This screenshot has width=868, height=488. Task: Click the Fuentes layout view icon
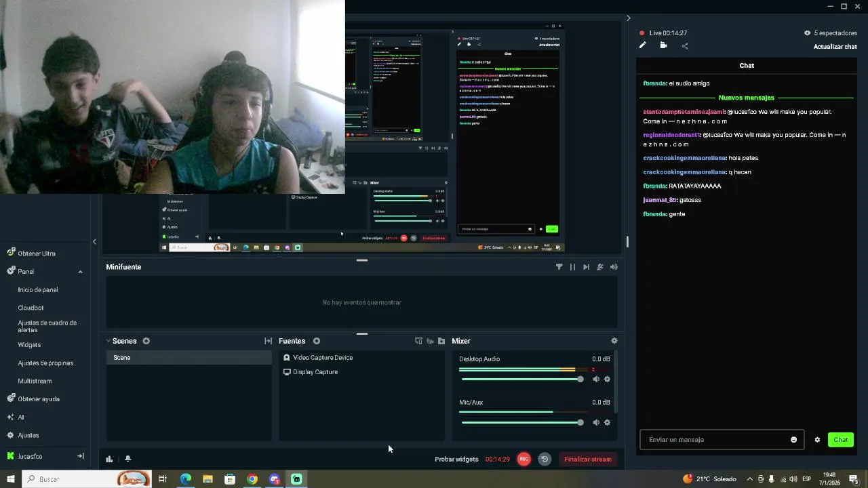pos(418,341)
